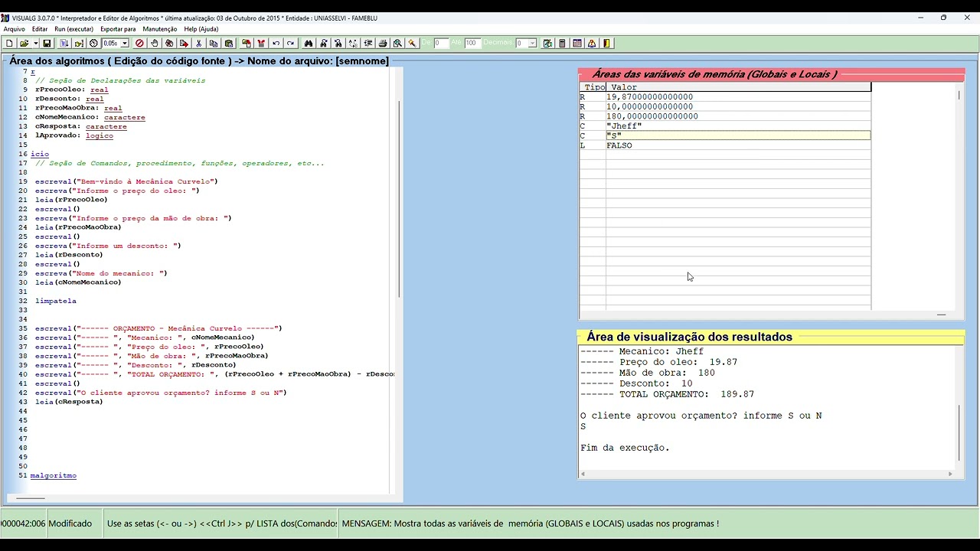Click the De input field

click(441, 44)
